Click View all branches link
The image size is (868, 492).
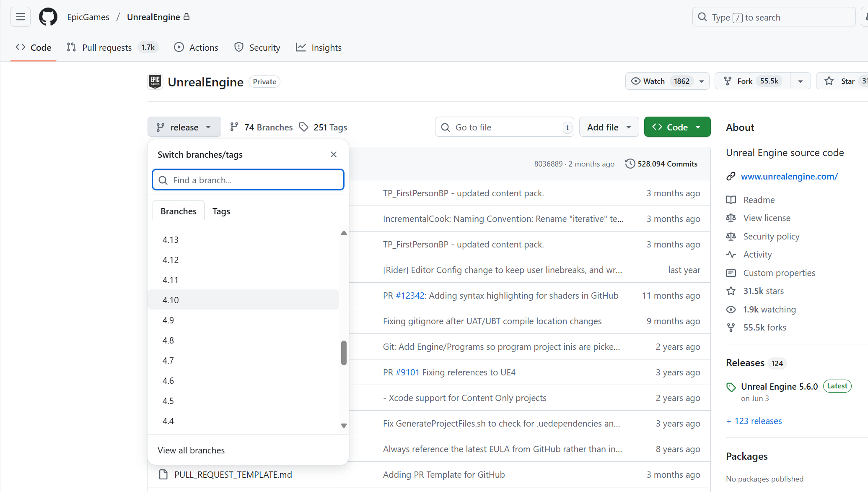pos(191,450)
